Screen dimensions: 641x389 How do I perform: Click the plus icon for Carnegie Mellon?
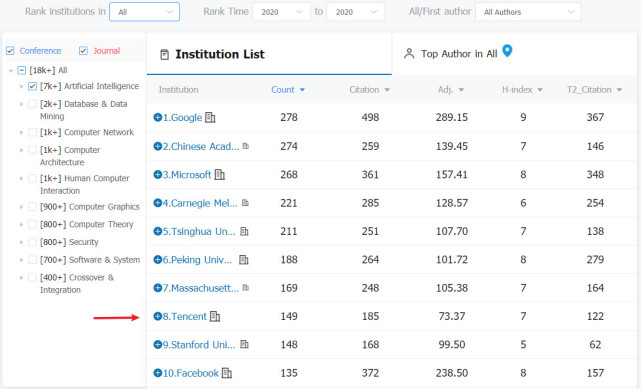(158, 203)
